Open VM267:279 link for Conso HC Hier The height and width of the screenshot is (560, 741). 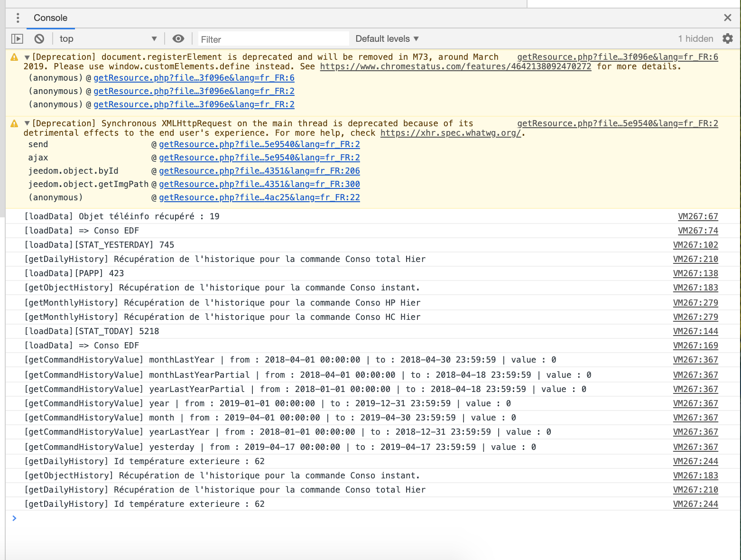(695, 317)
